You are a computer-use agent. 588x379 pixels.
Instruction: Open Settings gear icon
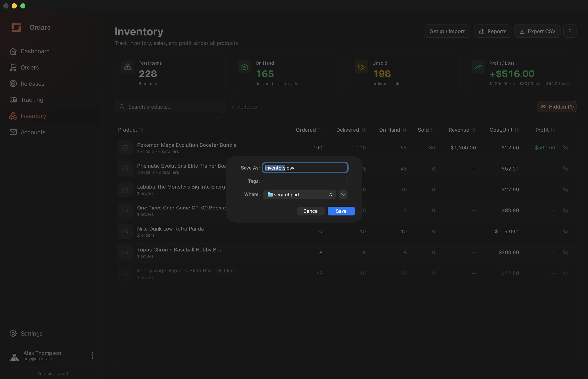pyautogui.click(x=13, y=333)
